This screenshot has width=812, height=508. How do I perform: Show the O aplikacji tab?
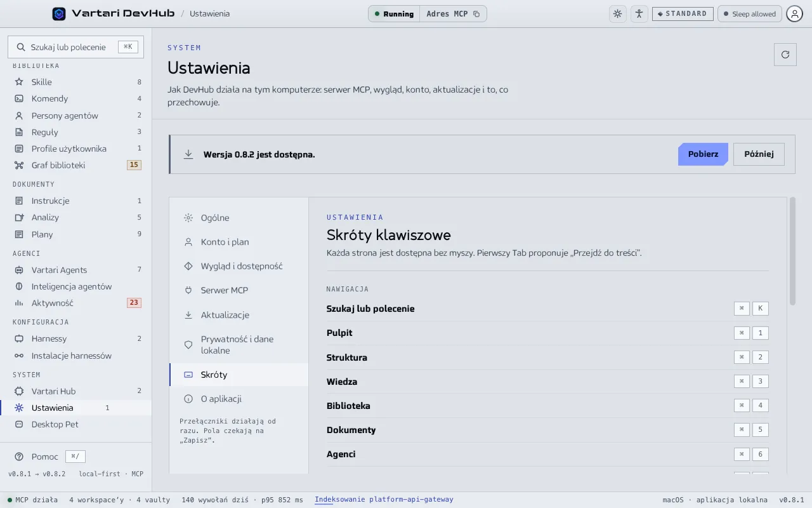click(x=239, y=399)
